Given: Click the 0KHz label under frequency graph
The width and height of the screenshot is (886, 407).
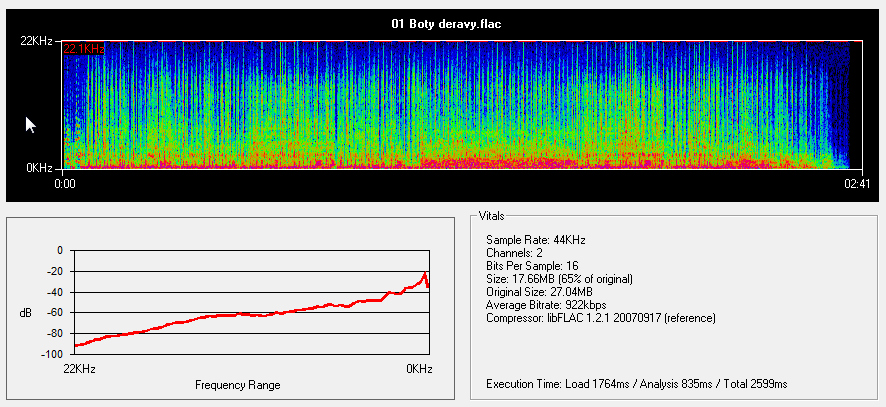Looking at the screenshot, I should [420, 369].
